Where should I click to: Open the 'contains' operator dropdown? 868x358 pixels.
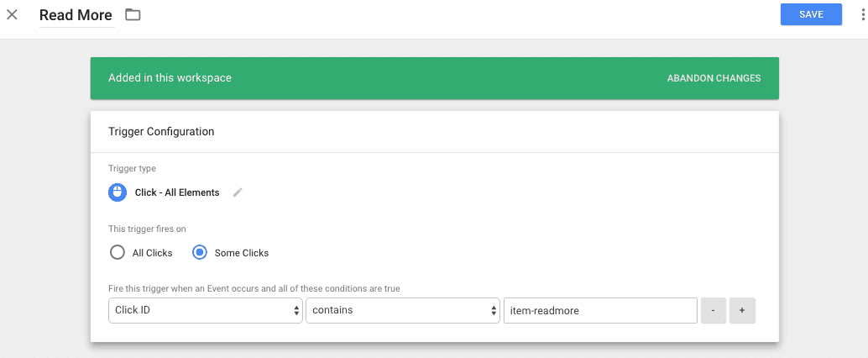(x=402, y=310)
